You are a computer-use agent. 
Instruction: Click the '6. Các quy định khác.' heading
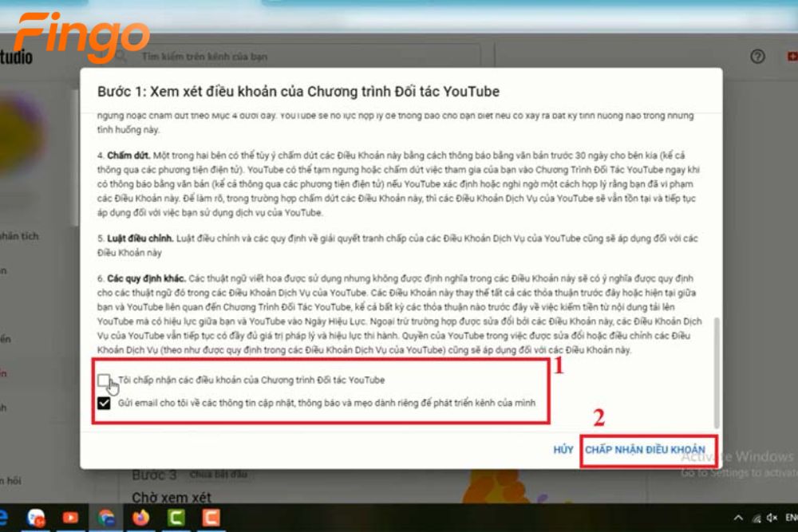141,278
